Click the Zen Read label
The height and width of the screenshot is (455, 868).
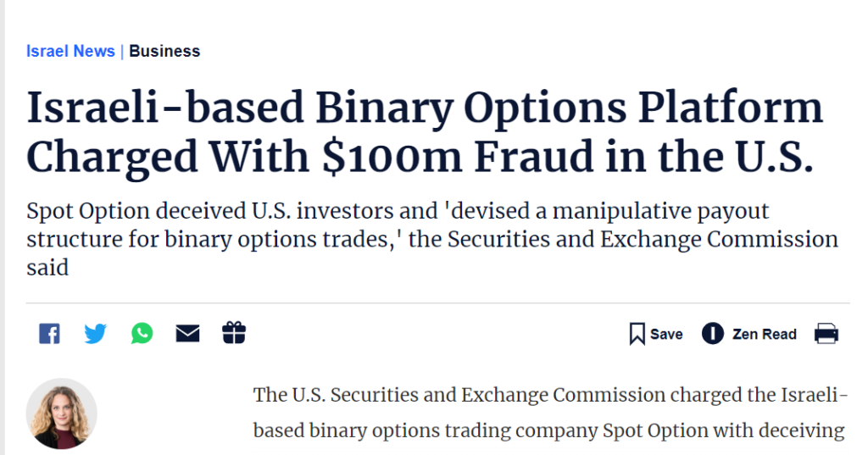(764, 334)
